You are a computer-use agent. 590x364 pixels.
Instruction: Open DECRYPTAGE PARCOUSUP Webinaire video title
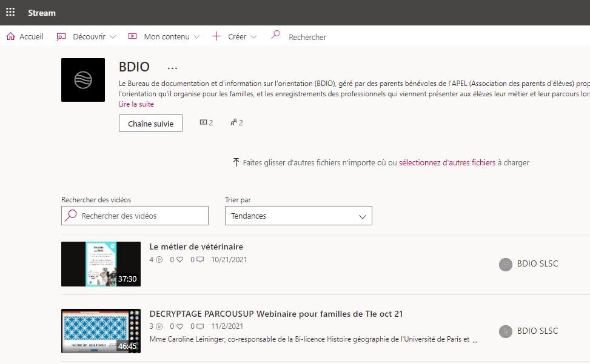point(276,314)
